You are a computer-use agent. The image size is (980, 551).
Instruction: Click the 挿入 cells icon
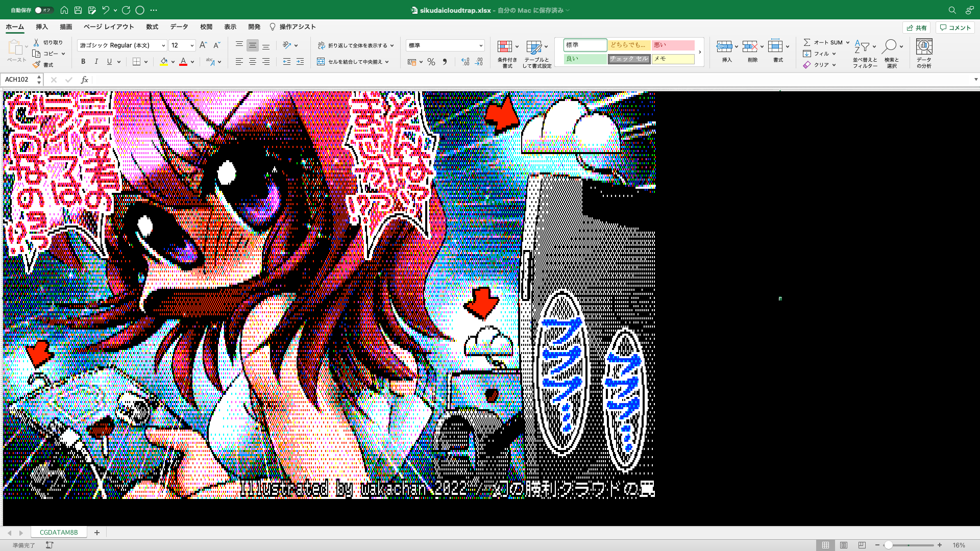[724, 46]
